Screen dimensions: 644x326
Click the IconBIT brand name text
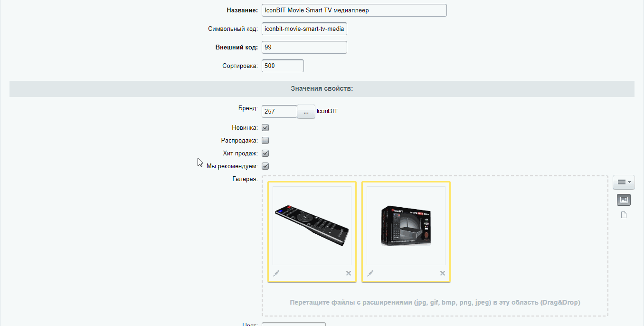pos(327,111)
